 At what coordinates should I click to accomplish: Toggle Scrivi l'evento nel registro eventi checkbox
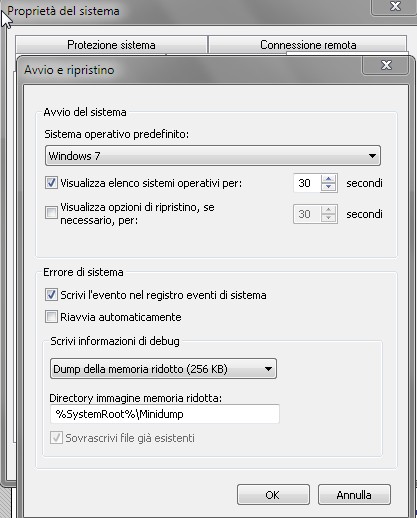click(51, 295)
